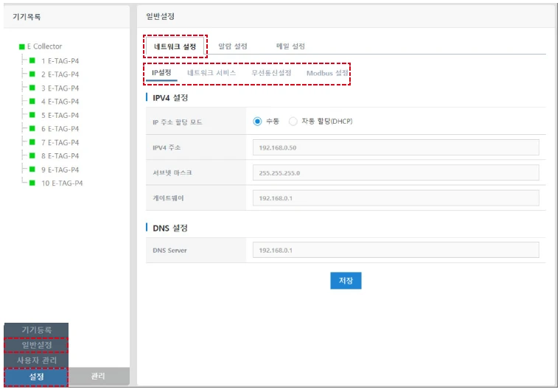This screenshot has width=560, height=392.
Task: Click the 설정 bottom button
Action: click(36, 377)
